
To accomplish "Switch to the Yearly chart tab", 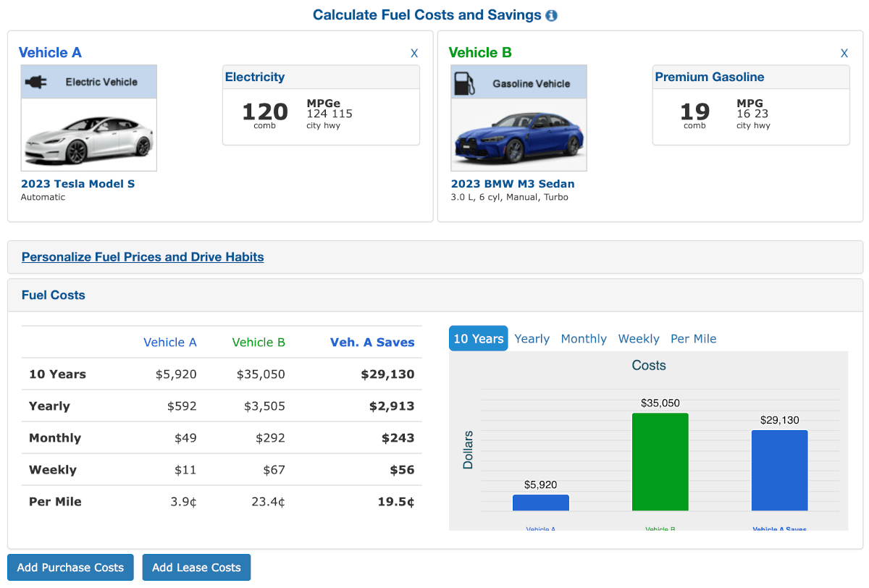I will point(532,338).
